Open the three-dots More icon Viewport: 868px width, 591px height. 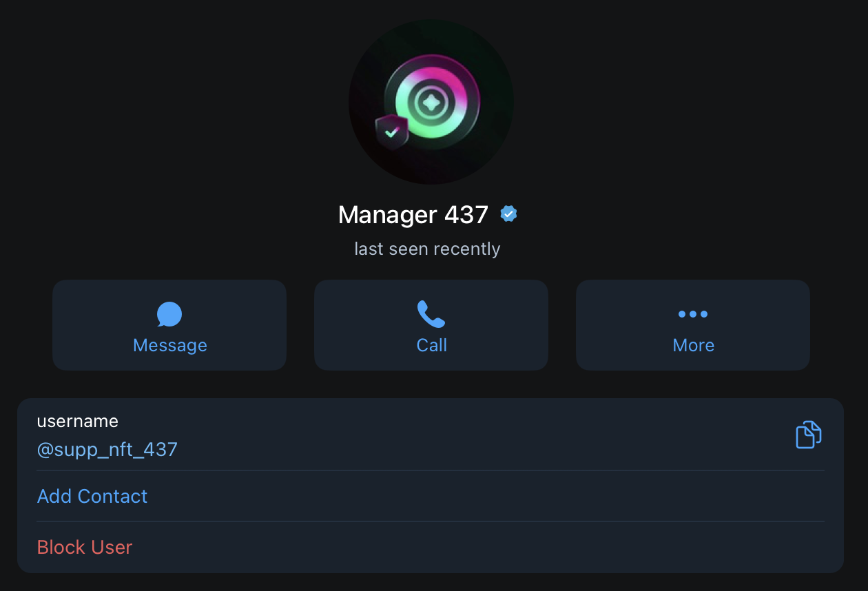(x=693, y=314)
